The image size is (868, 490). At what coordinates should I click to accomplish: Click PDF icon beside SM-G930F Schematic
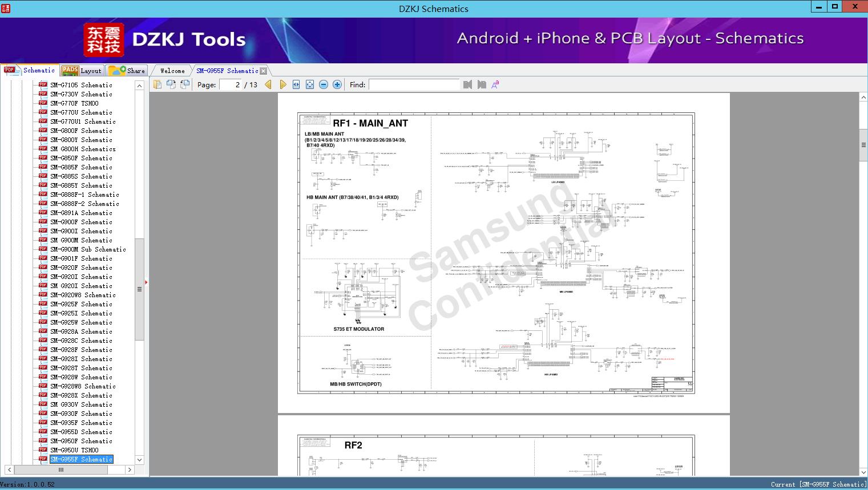pos(43,413)
